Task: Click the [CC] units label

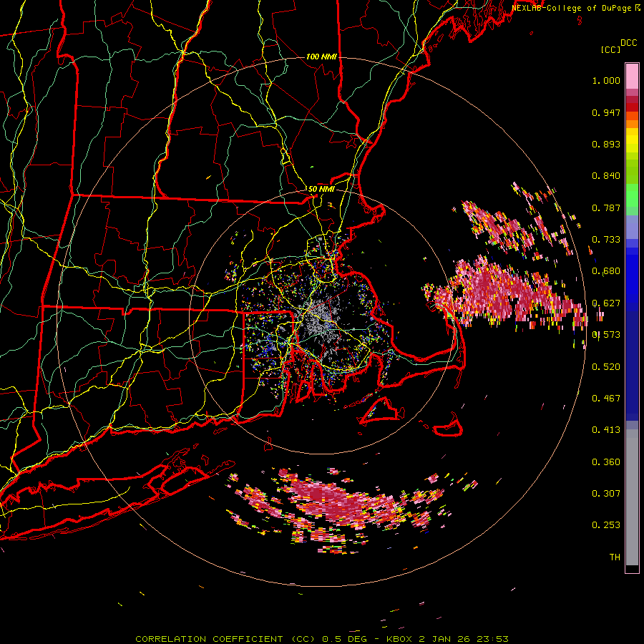Action: (610, 49)
